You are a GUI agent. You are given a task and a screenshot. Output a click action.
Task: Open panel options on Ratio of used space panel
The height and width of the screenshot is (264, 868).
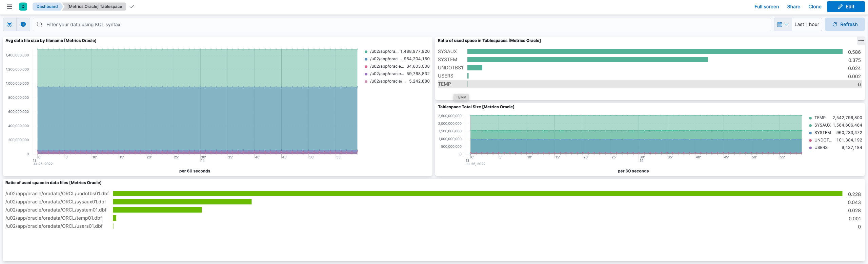[x=861, y=41]
